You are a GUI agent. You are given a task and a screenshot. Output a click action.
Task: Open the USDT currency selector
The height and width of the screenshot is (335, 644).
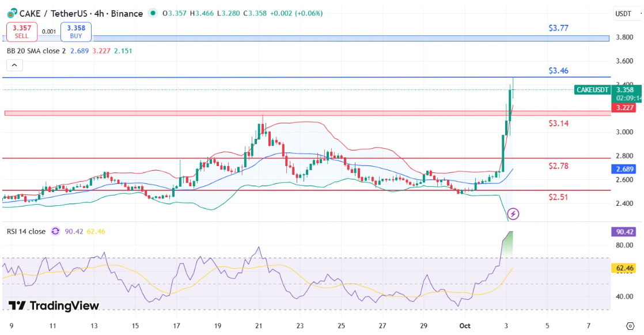click(623, 13)
